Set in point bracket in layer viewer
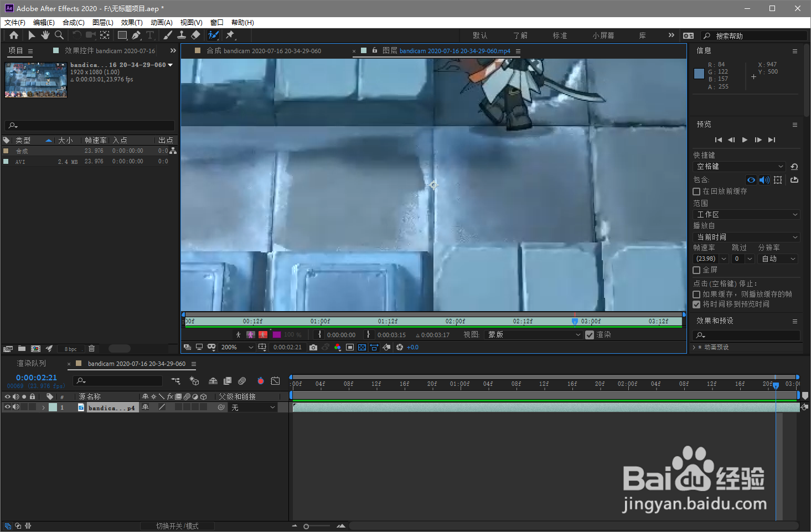The width and height of the screenshot is (811, 532). (x=319, y=334)
